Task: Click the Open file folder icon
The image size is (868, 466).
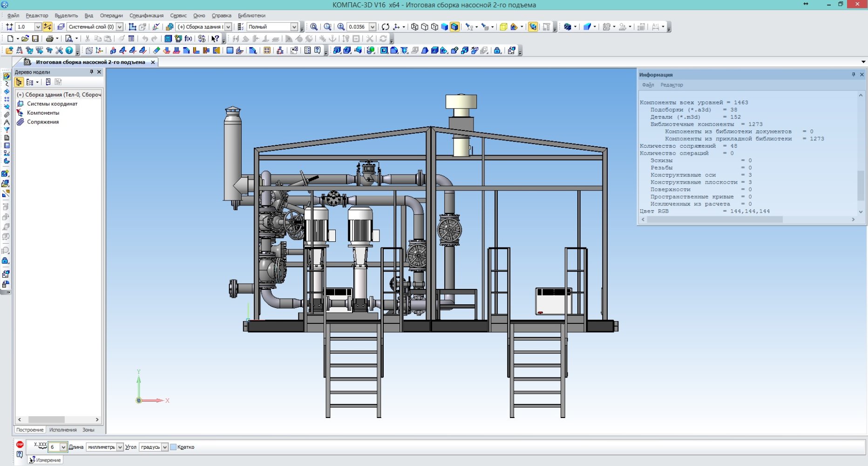Action: point(25,39)
